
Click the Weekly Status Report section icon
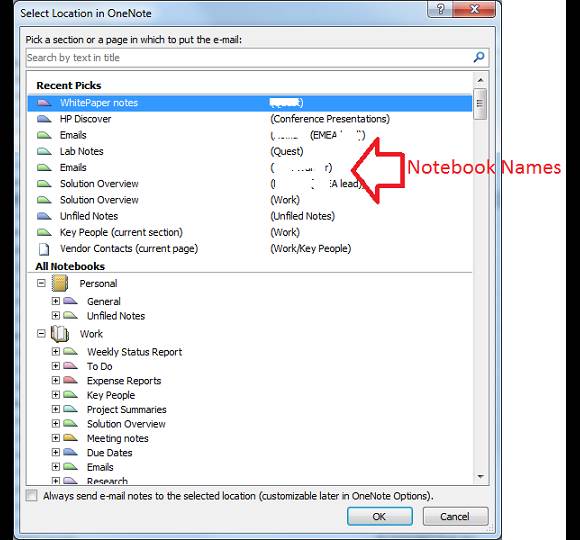coord(70,351)
